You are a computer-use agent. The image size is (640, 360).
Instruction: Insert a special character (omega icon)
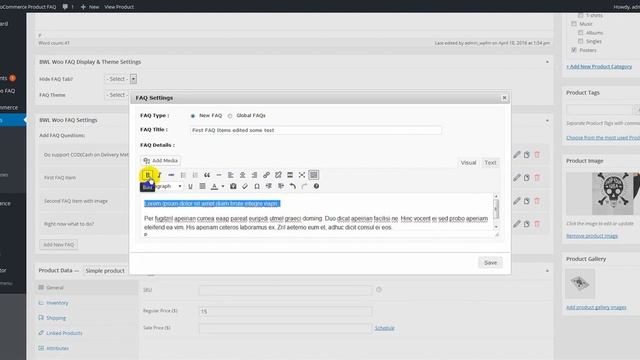click(257, 186)
